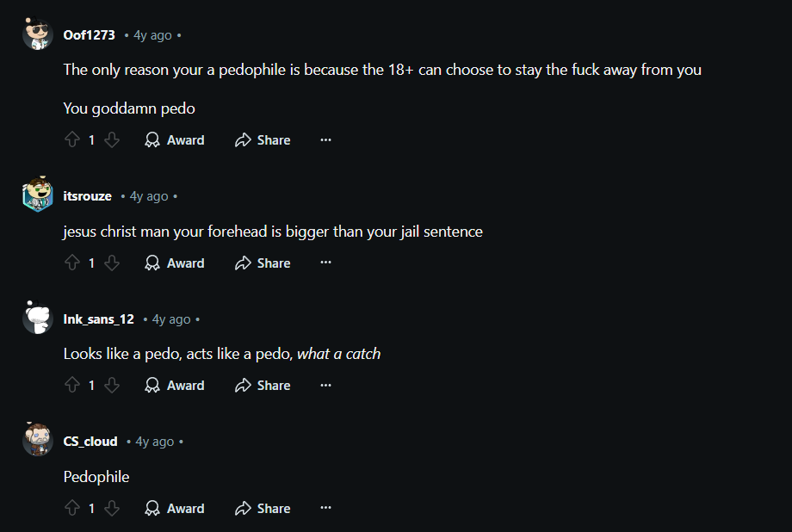Screen dimensions: 792x532
Task: Open more options on Oof1273's comment
Action: pyautogui.click(x=325, y=139)
